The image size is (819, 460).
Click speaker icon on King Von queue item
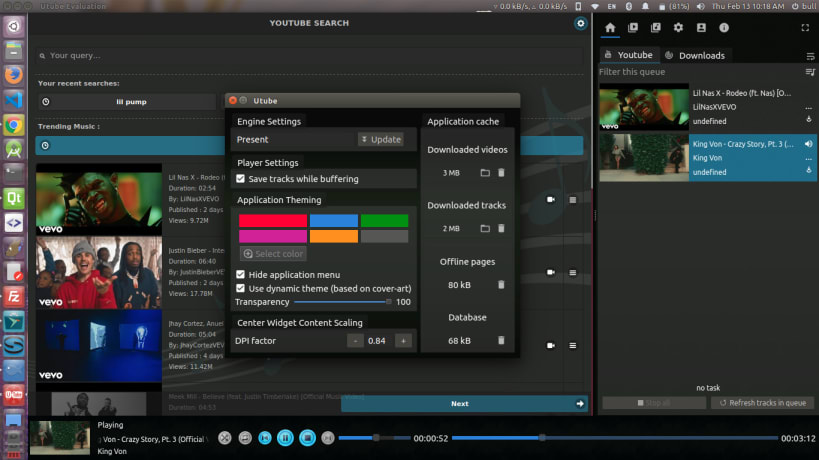point(809,144)
